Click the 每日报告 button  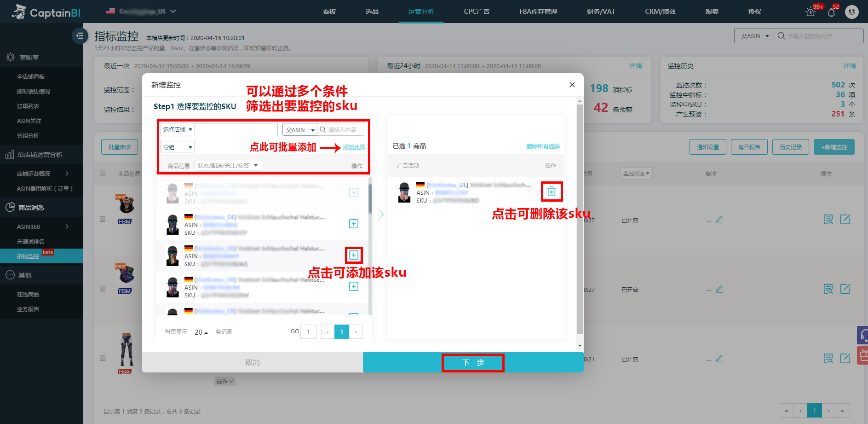click(x=749, y=147)
